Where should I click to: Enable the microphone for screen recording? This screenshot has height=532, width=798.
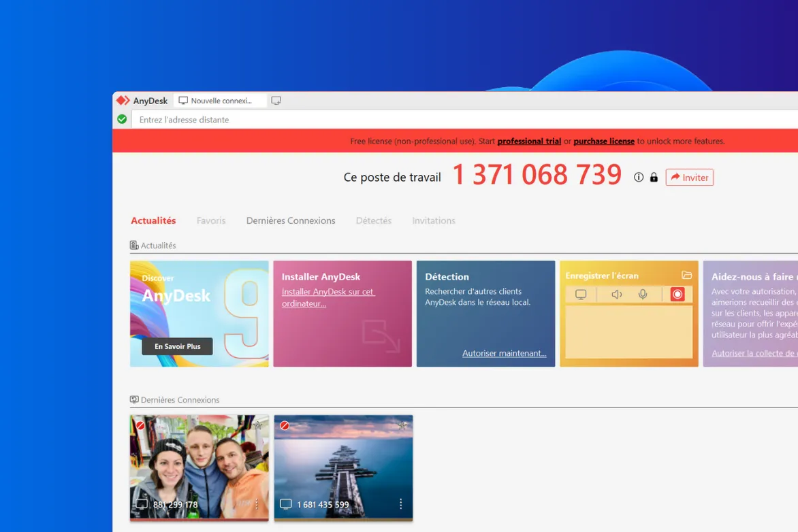[x=642, y=294]
